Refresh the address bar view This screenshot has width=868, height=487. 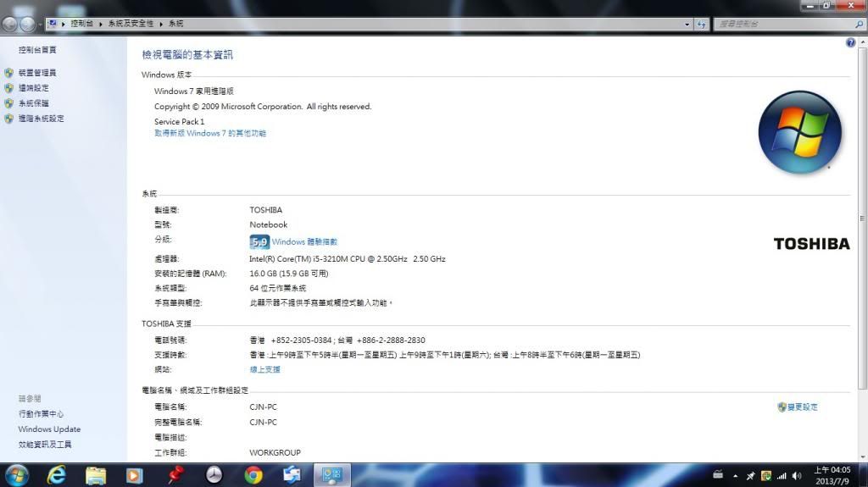pos(701,24)
